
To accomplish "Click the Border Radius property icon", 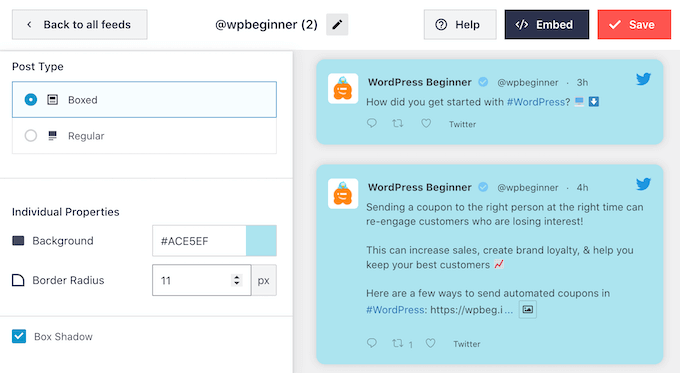I will (x=18, y=280).
